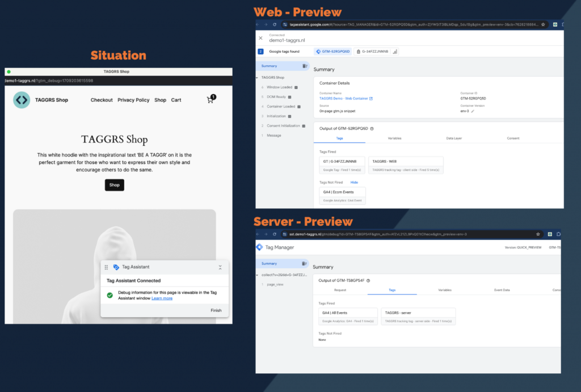Collapse the Tag Assistant popup with chevron icon
Image resolution: width=581 pixels, height=392 pixels.
(220, 267)
